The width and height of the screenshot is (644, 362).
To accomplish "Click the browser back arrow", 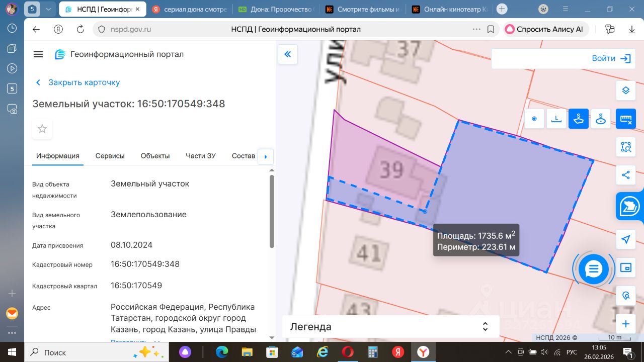I will (x=36, y=29).
